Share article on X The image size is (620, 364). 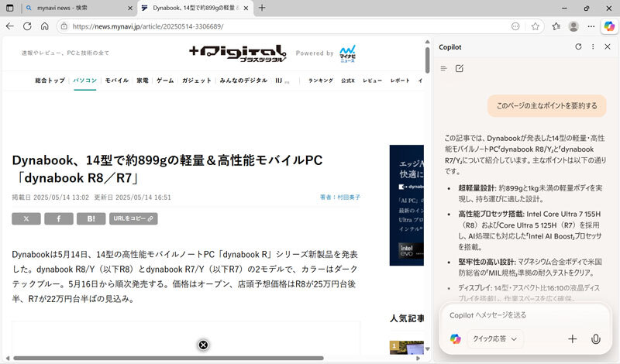click(x=26, y=218)
